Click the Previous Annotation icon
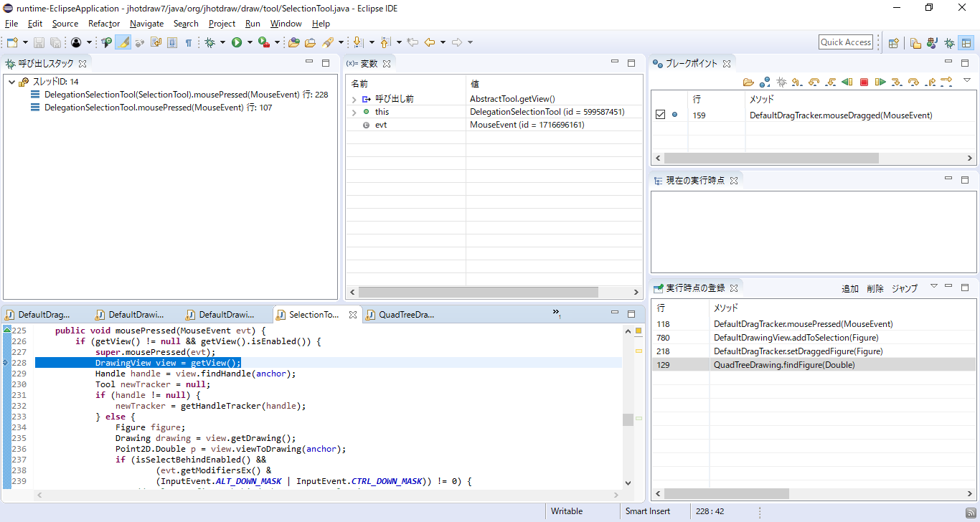The image size is (980, 522). click(x=386, y=42)
